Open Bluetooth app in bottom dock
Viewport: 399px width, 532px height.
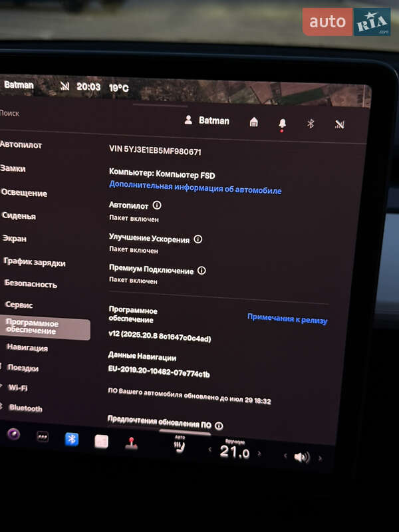coord(72,439)
